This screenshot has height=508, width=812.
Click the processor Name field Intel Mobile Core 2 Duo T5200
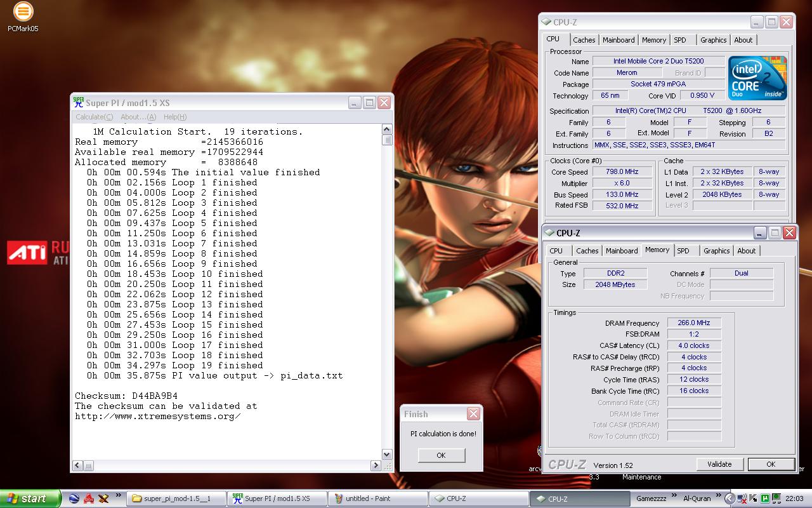(x=658, y=61)
